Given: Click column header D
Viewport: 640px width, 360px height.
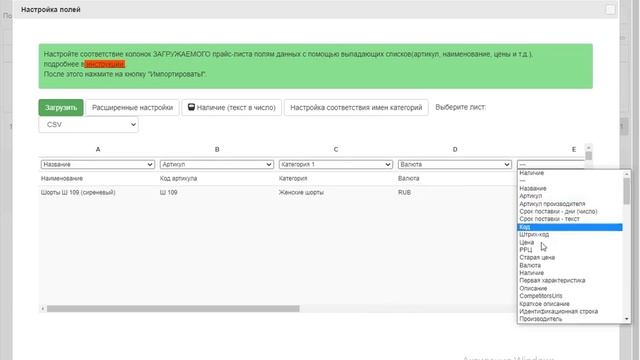Looking at the screenshot, I should pyautogui.click(x=455, y=149).
